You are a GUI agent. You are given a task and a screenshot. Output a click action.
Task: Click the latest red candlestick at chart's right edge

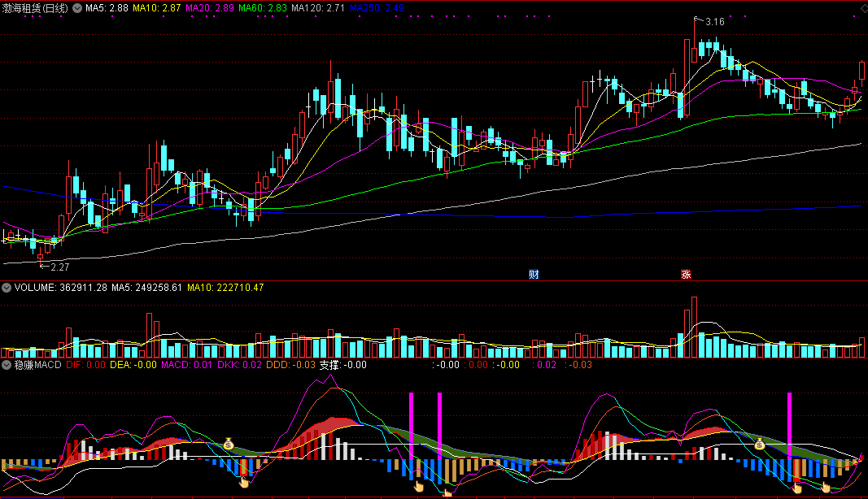[x=862, y=73]
